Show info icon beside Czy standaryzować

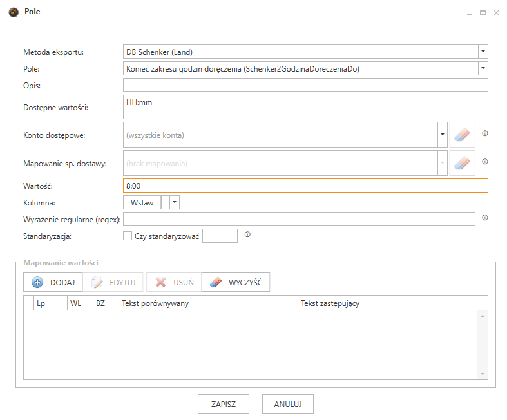coord(247,234)
